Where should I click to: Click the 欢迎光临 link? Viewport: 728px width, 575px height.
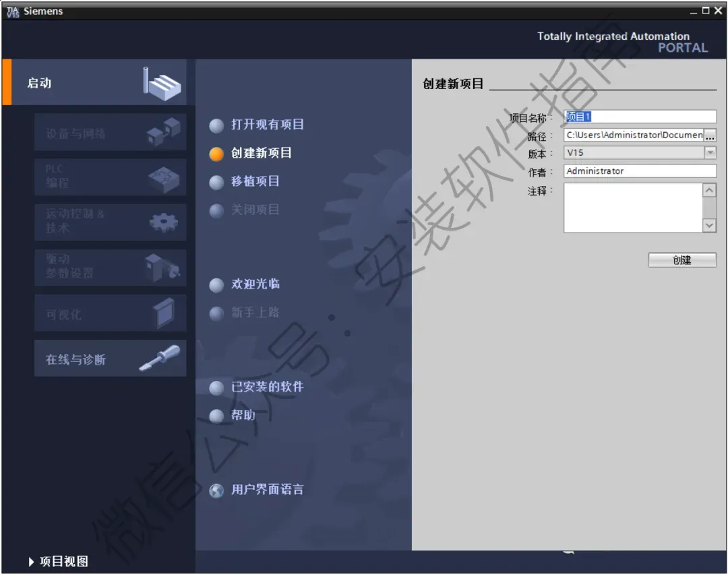tap(255, 284)
